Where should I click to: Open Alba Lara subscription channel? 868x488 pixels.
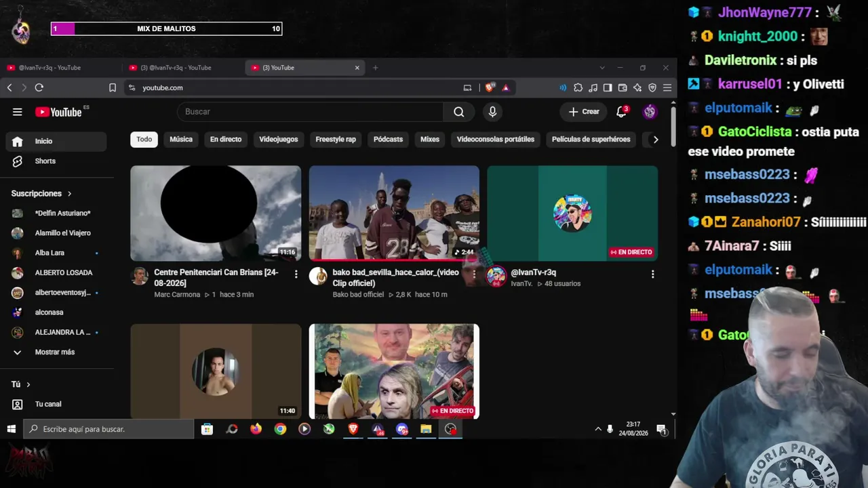(56, 253)
